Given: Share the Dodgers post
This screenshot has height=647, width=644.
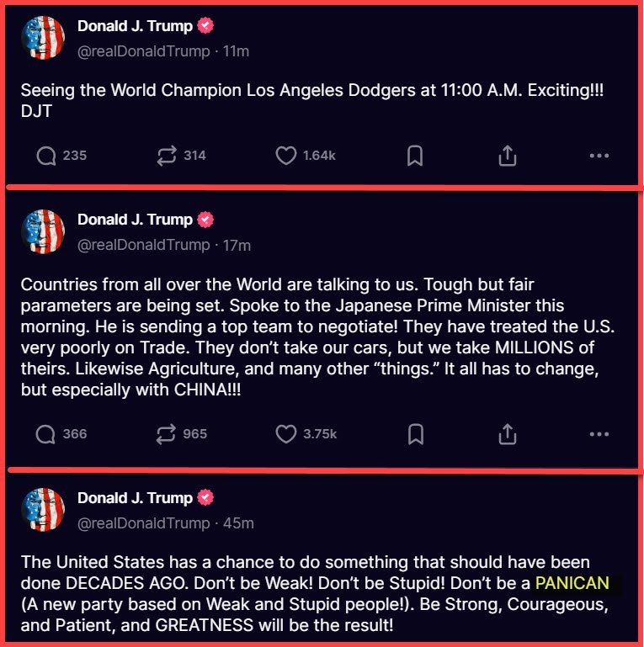Looking at the screenshot, I should pyautogui.click(x=507, y=156).
